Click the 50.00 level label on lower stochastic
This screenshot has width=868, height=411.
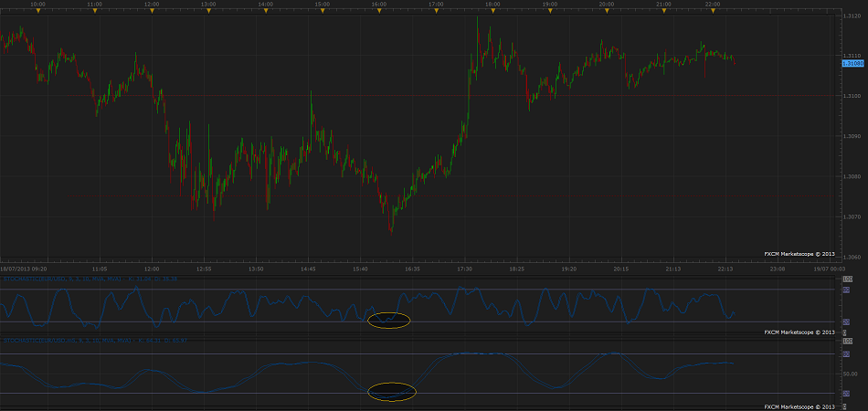(851, 374)
